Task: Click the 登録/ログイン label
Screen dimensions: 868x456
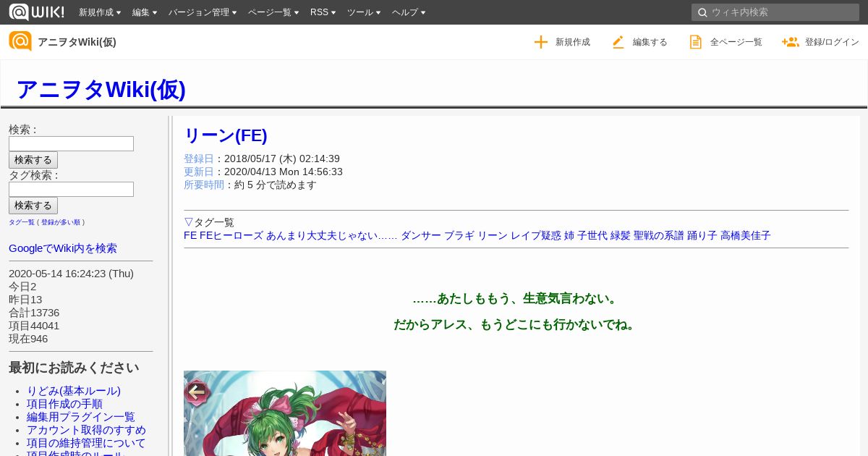Action: tap(832, 42)
